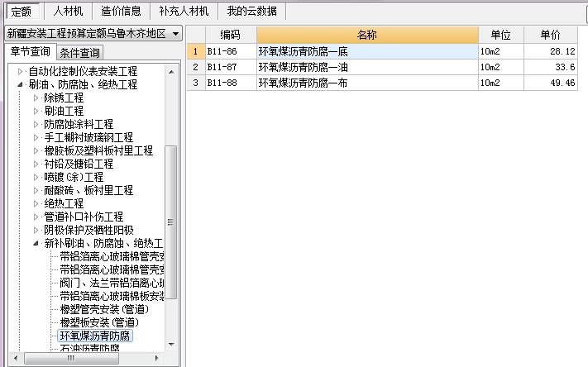Select row 2 header in quota table

click(x=196, y=67)
